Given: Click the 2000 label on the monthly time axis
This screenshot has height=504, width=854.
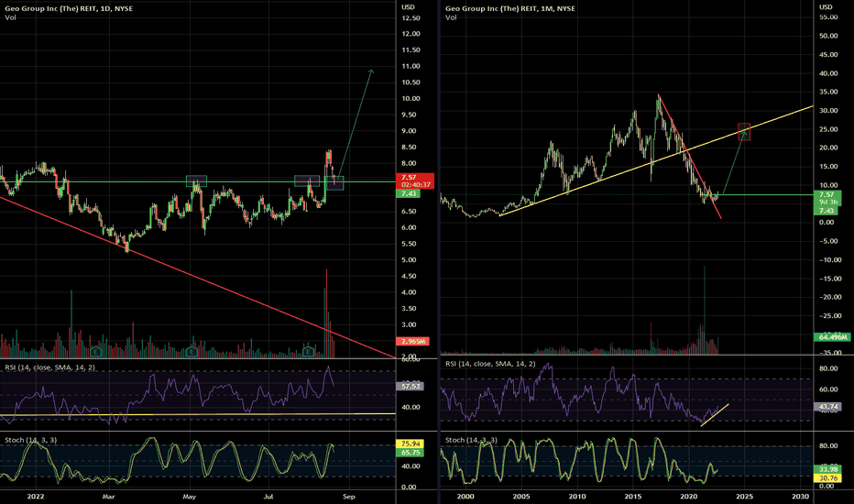Looking at the screenshot, I should (x=465, y=497).
